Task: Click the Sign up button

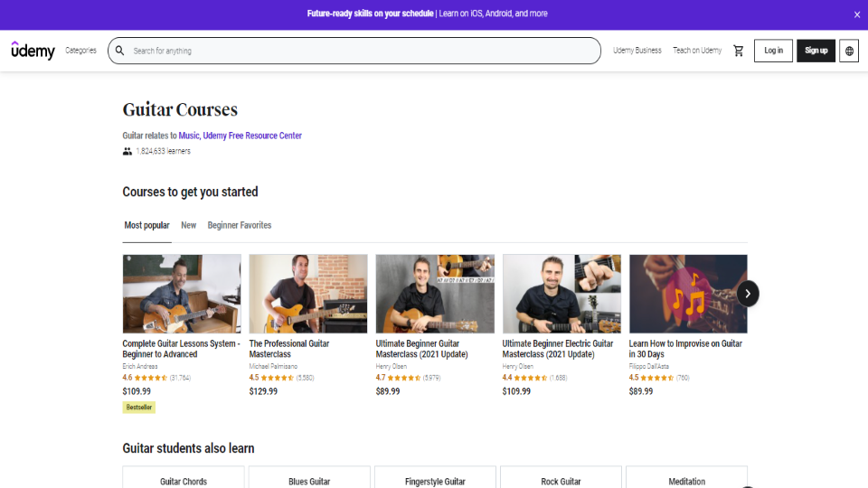Action: click(x=816, y=51)
